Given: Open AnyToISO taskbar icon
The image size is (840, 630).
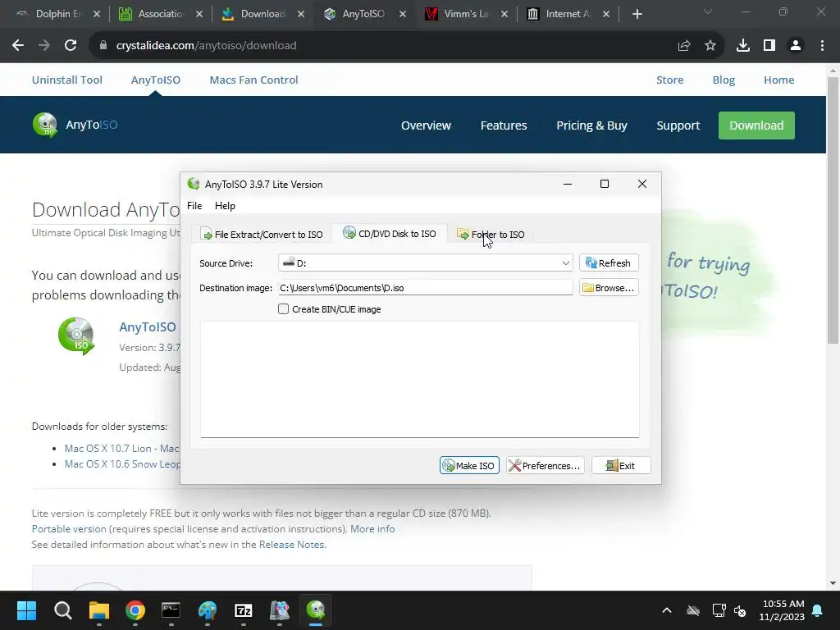Looking at the screenshot, I should pos(316,610).
